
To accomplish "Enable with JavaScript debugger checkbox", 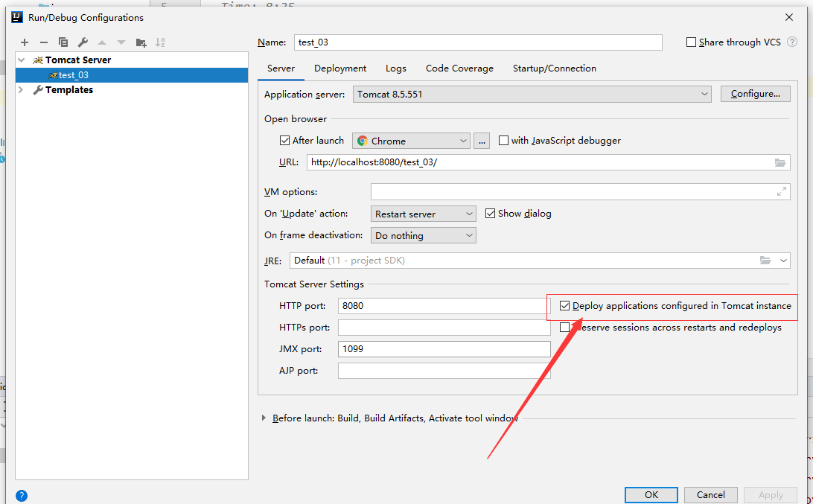I will click(x=503, y=141).
